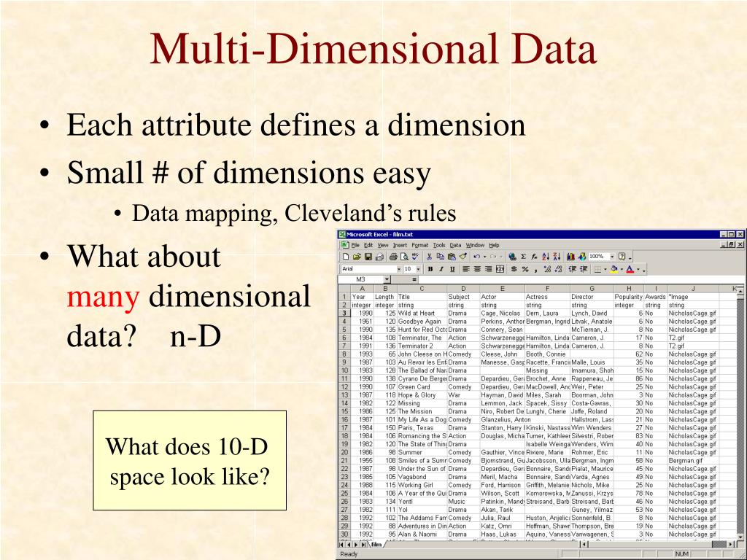Open the Insert menu
Image resolution: width=747 pixels, height=560 pixels.
point(400,245)
